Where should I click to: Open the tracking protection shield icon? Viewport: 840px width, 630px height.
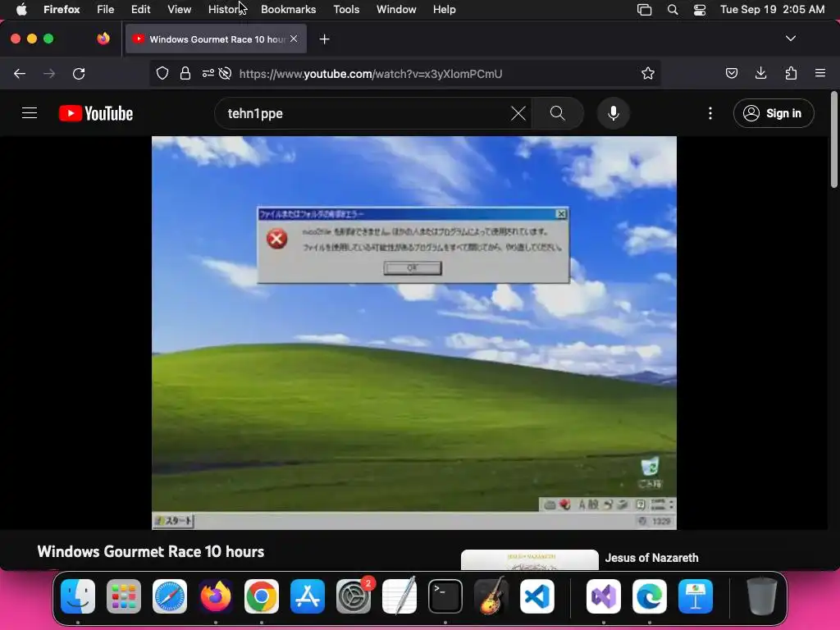point(162,73)
